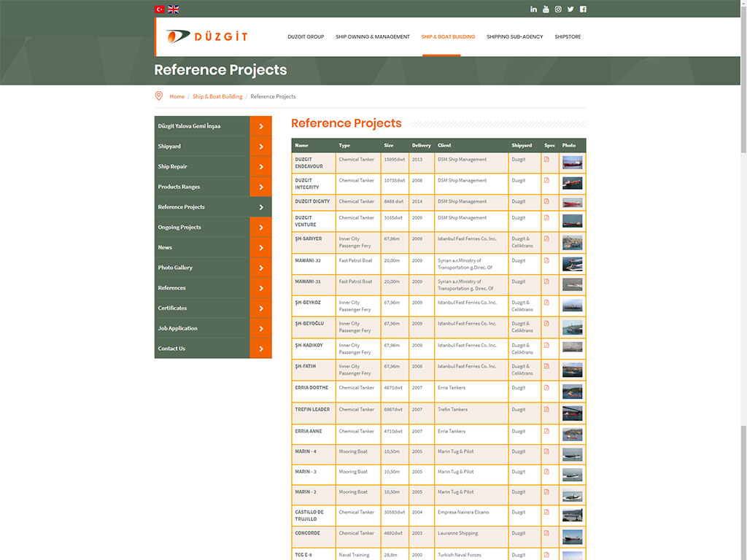The width and height of the screenshot is (747, 560).
Task: Open spec PDF for ŞH-BEYKOZ
Action: (547, 303)
